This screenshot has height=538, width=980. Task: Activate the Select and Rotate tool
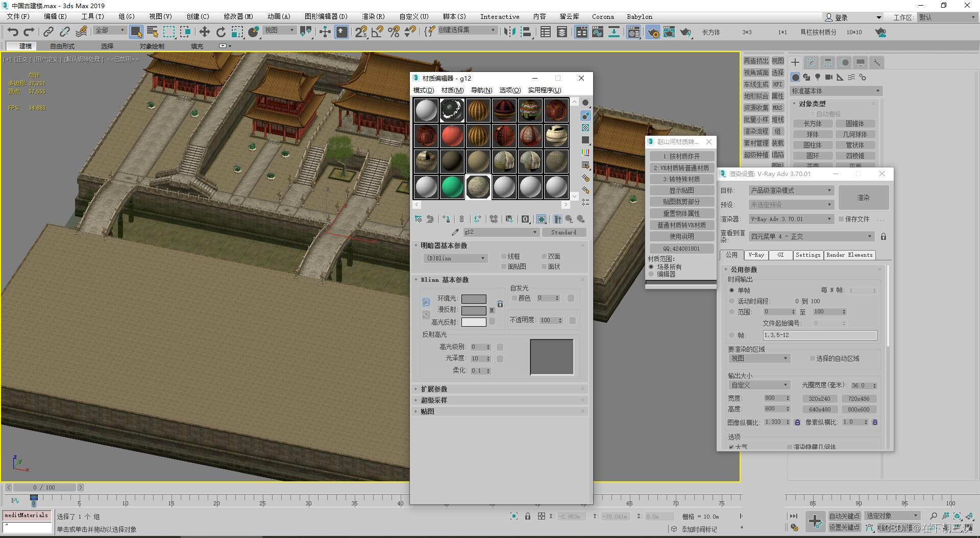pos(220,32)
